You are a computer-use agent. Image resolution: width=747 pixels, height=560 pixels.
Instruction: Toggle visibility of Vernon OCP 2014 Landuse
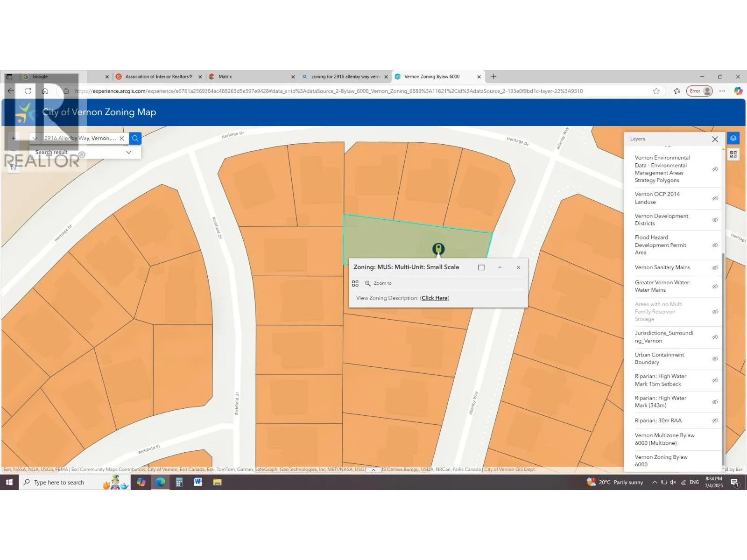[x=715, y=198]
